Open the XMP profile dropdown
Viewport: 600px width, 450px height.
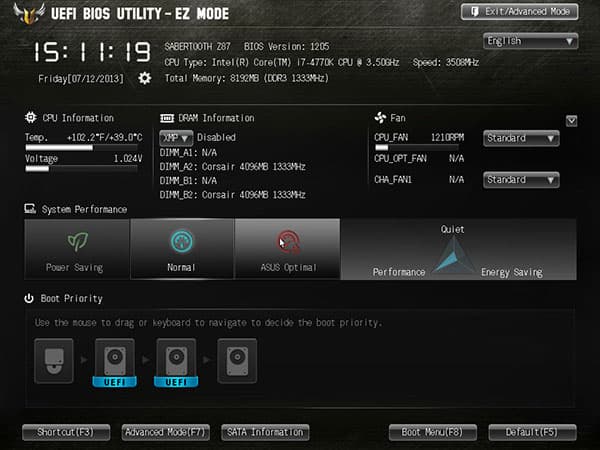tap(176, 138)
